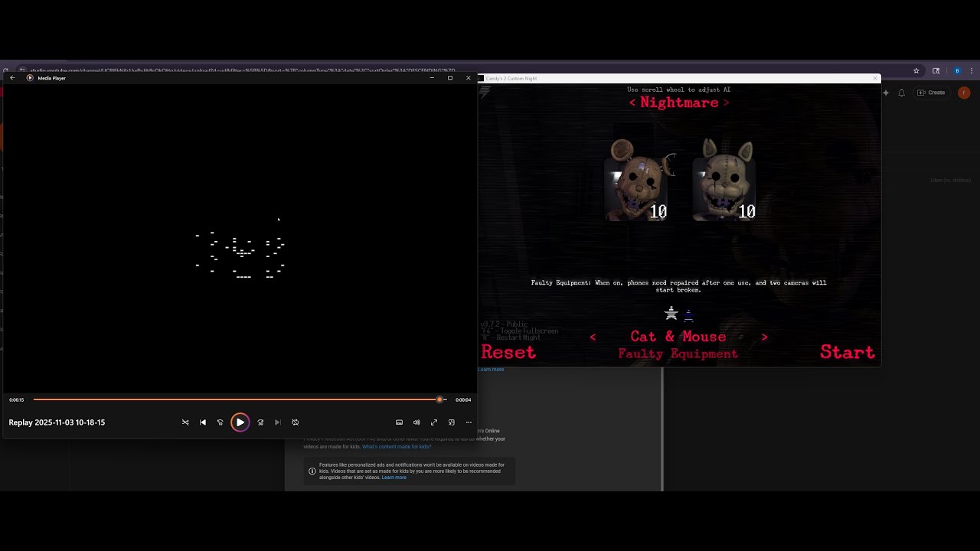
Task: Select the Cat & Mouse challenge
Action: 678,337
